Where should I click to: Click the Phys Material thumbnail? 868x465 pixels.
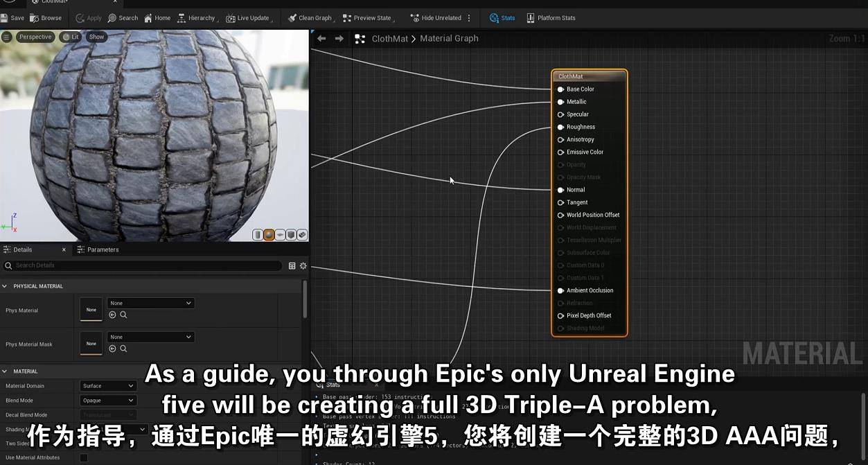[x=91, y=310]
